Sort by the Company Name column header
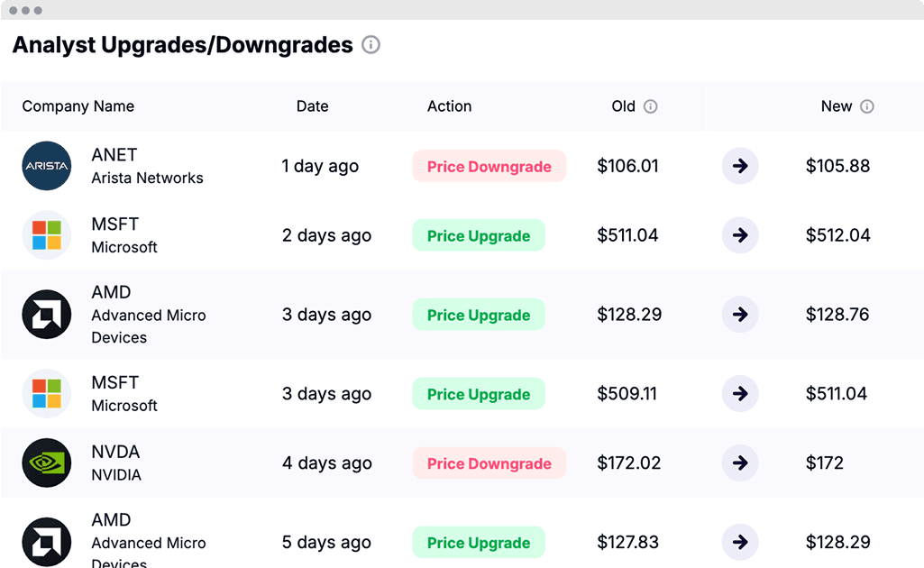Screen dimensions: 924x568 point(78,106)
